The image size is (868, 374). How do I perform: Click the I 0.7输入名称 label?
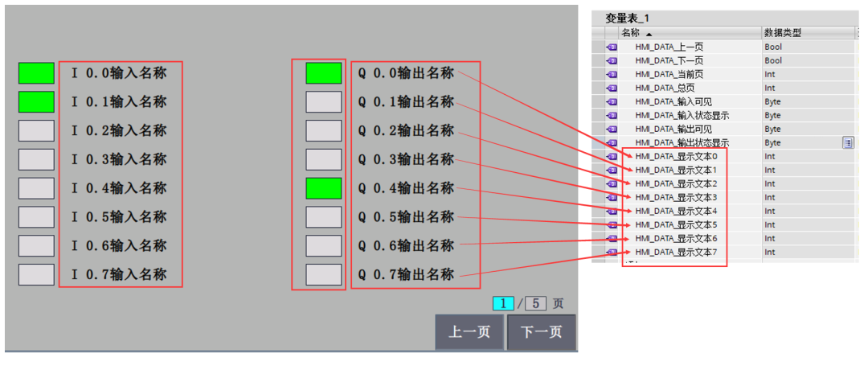tap(118, 275)
